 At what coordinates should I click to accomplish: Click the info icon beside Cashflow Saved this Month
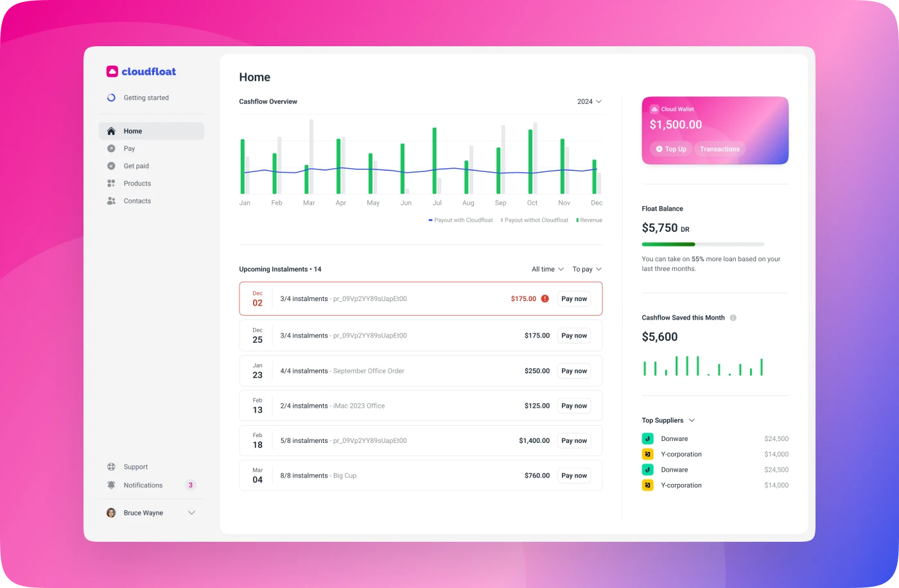[733, 317]
